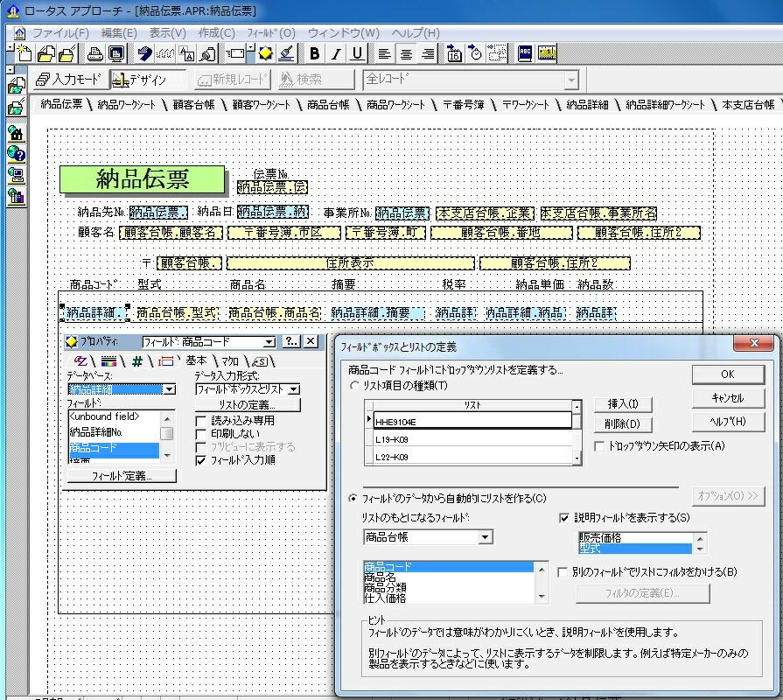The width and height of the screenshot is (783, 700).
Task: Click the 'HHE9104E' list item field
Action: coord(473,422)
